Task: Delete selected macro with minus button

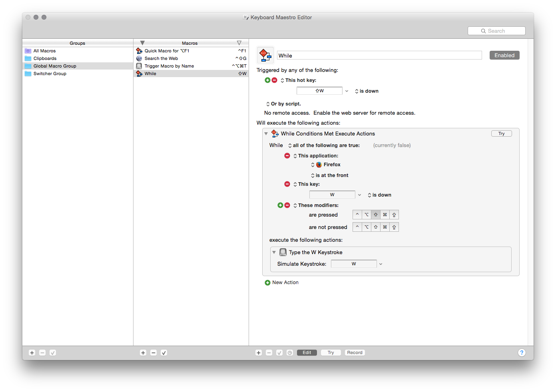Action: 153,353
